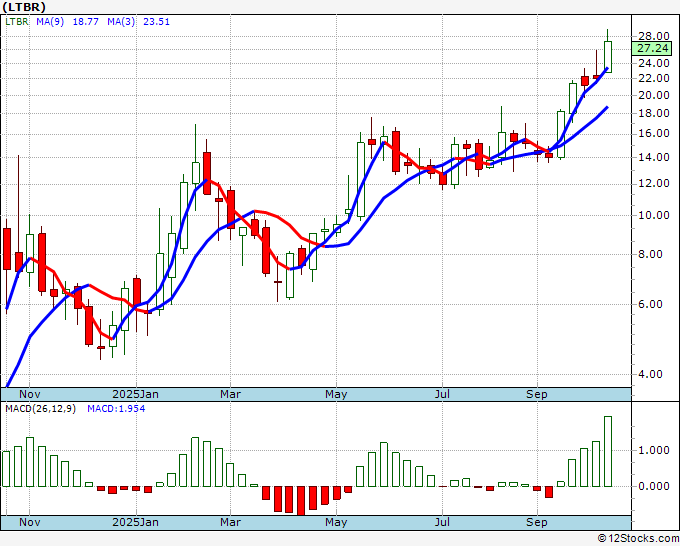The image size is (680, 546).
Task: Click Sep on the price chart time axis
Action: click(x=537, y=394)
